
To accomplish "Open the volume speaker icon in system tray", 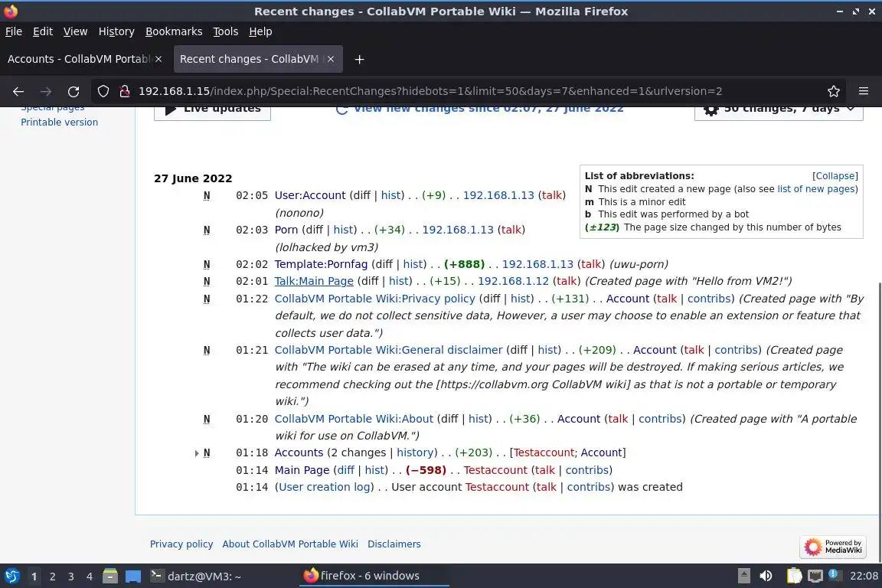I will coord(766,577).
